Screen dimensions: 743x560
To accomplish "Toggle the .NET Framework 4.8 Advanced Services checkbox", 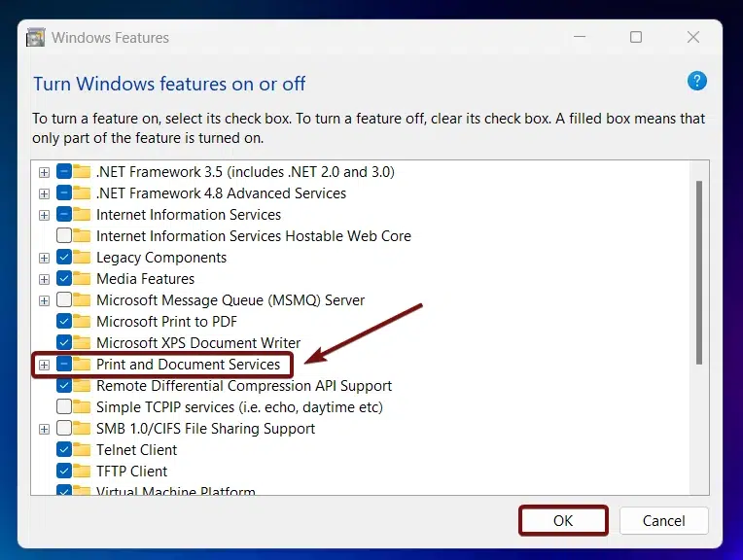I will click(x=64, y=192).
